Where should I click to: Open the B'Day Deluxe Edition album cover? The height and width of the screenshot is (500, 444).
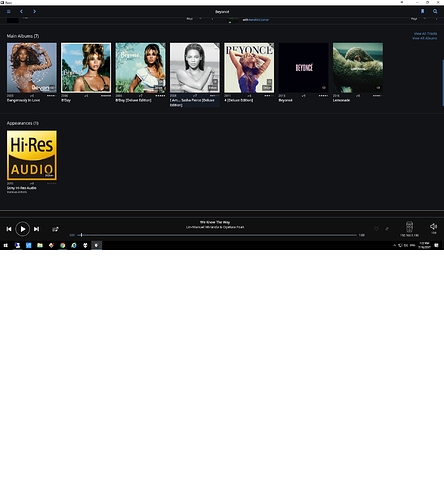tap(140, 68)
